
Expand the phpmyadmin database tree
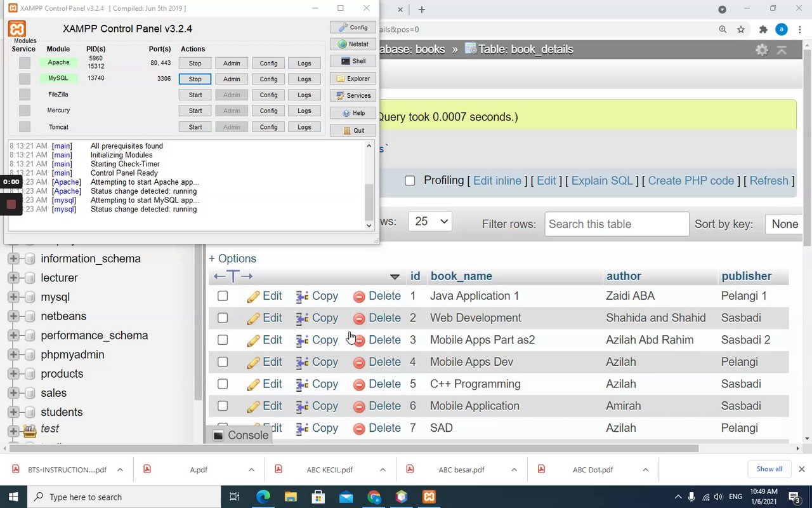[13, 355]
